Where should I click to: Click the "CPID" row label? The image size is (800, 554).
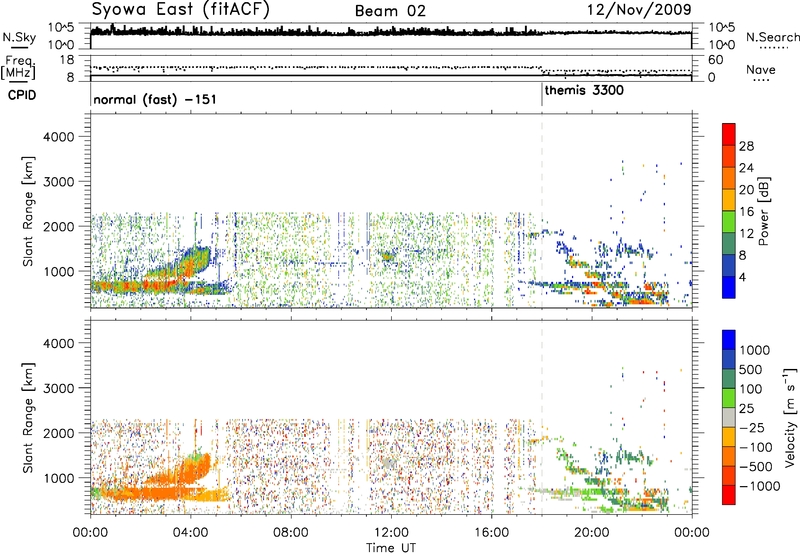click(x=22, y=95)
